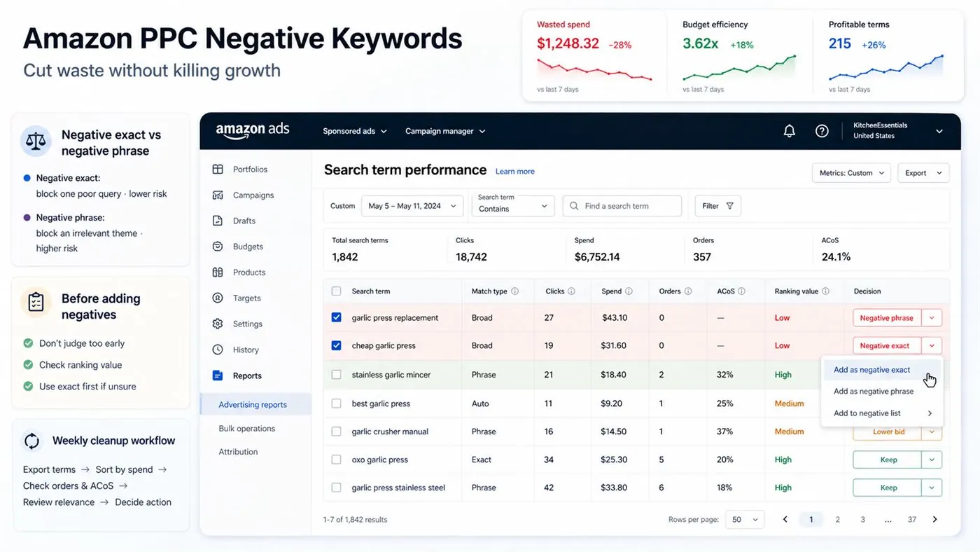Click the Drafts document icon
The height and width of the screenshot is (552, 980).
click(x=218, y=221)
